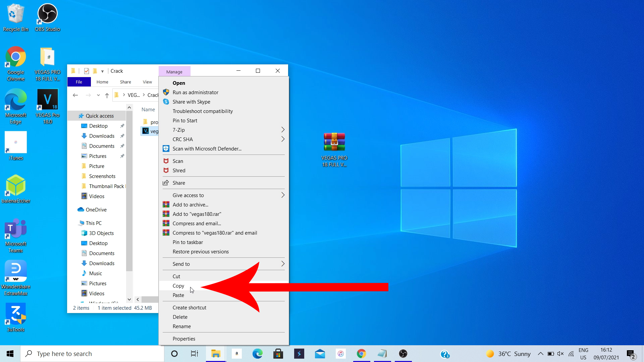Select VEGAS PRO 18 WinRAR archive on desktop
644x362 pixels.
[334, 150]
